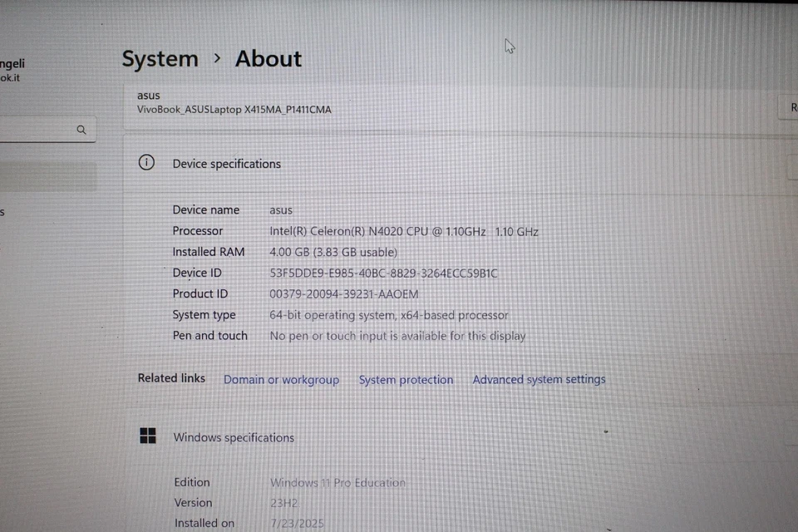Click the About breadcrumb heading
The image size is (798, 532).
point(268,59)
